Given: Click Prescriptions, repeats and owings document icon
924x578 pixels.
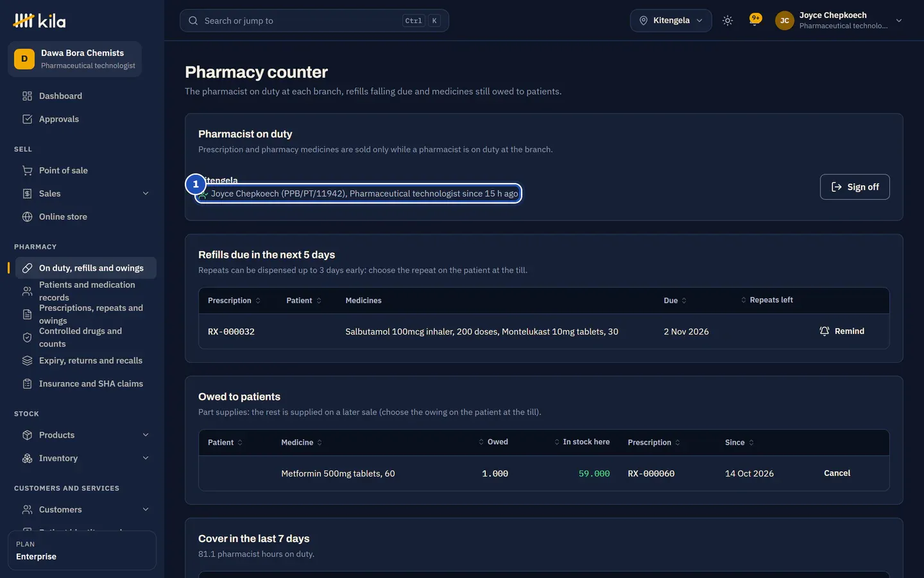Looking at the screenshot, I should coord(27,315).
